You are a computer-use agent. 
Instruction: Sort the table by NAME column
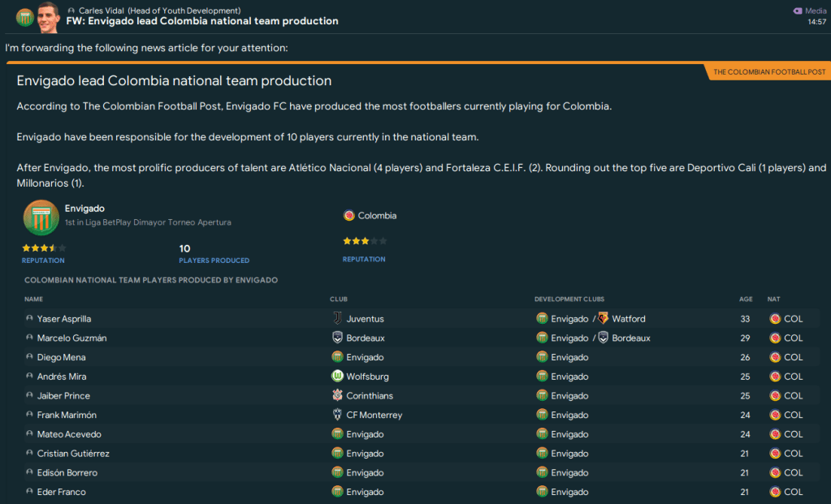tap(33, 299)
